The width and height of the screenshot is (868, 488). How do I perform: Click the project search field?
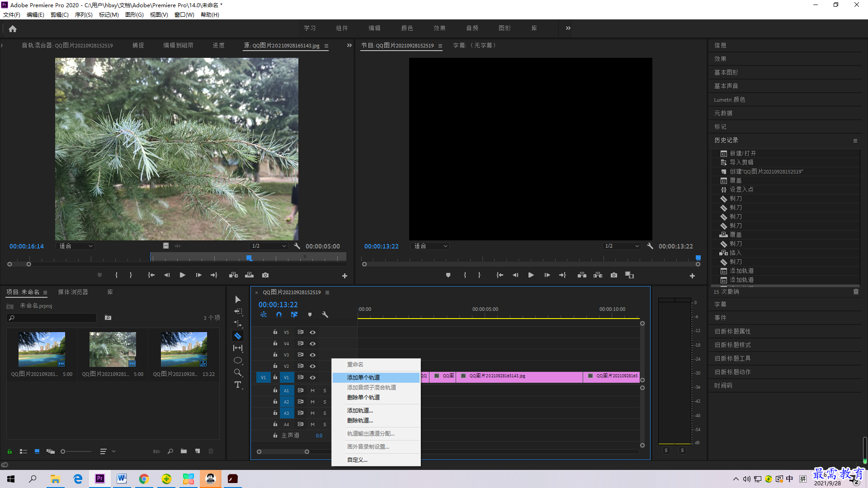pos(52,318)
